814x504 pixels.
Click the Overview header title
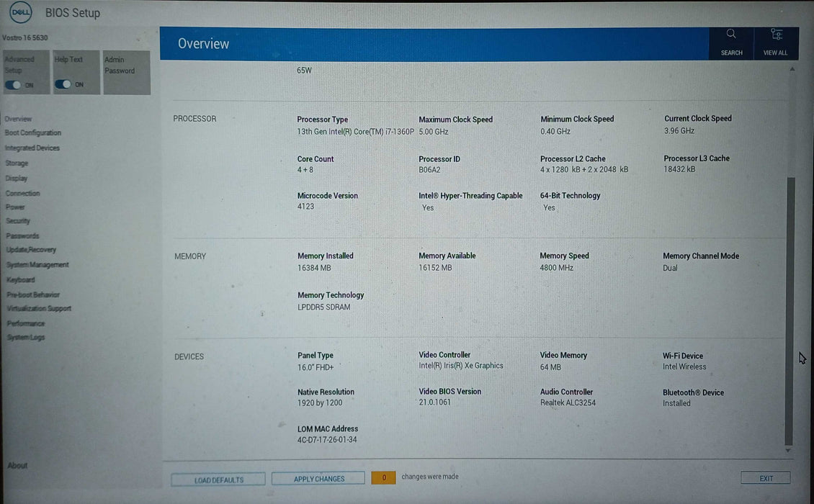click(x=203, y=44)
